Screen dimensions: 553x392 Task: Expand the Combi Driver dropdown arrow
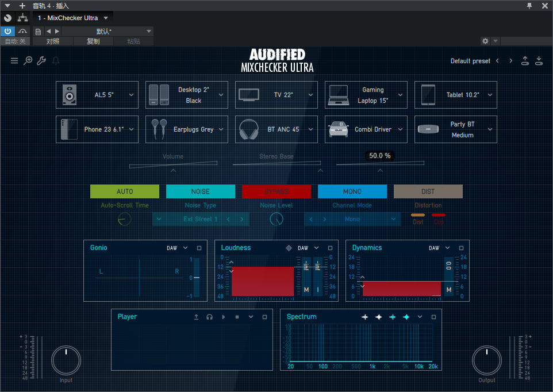click(400, 129)
